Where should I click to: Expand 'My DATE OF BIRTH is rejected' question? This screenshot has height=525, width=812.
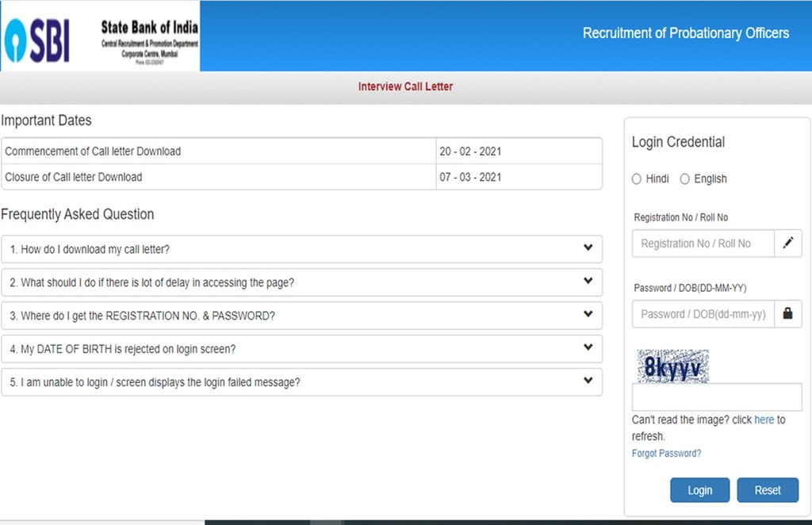tap(301, 348)
